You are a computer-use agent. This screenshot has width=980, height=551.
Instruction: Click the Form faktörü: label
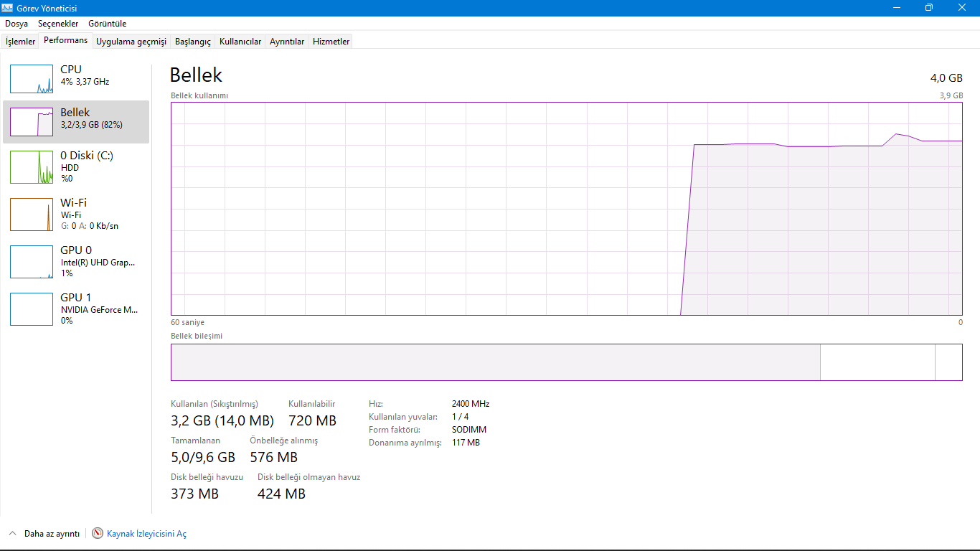pos(395,430)
